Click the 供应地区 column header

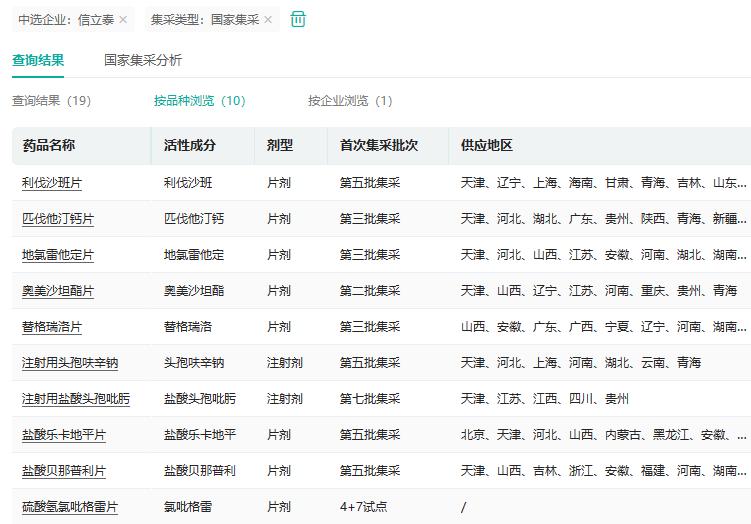486,145
